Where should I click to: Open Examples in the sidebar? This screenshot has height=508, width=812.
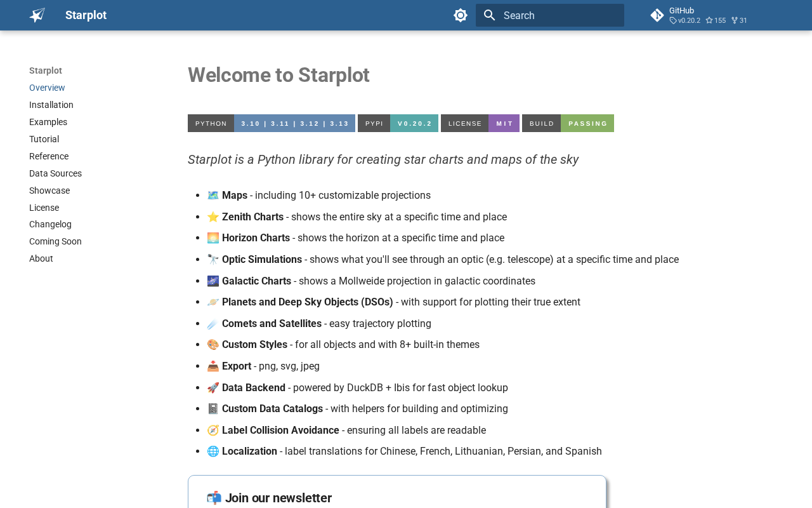(48, 122)
